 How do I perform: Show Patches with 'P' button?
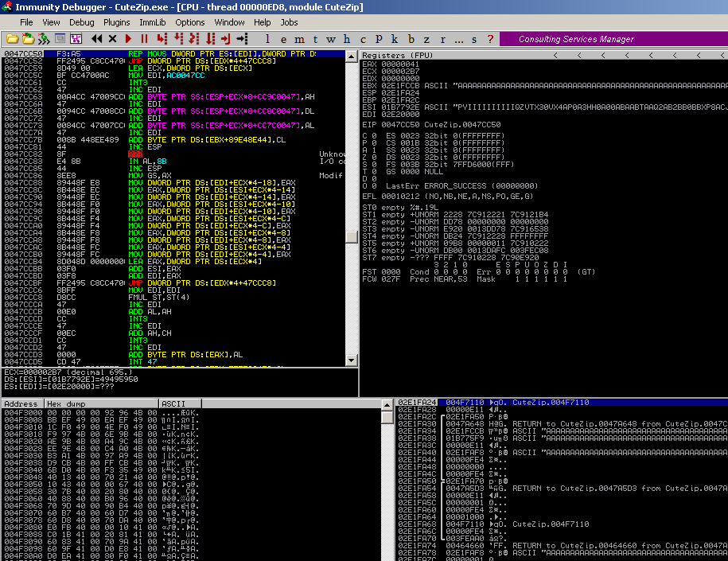pos(379,40)
